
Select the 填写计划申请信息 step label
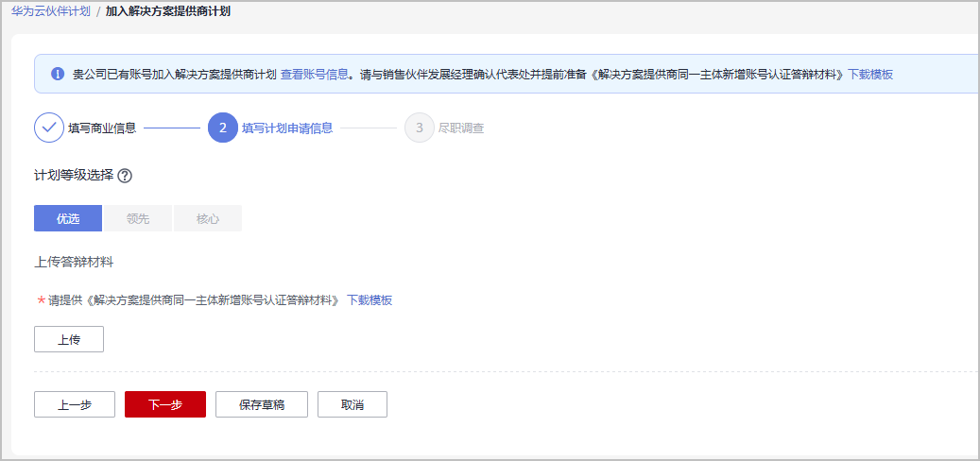coord(287,128)
